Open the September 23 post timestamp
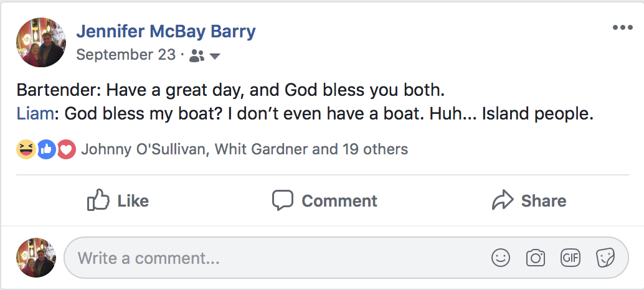This screenshot has width=644, height=290. (x=126, y=55)
